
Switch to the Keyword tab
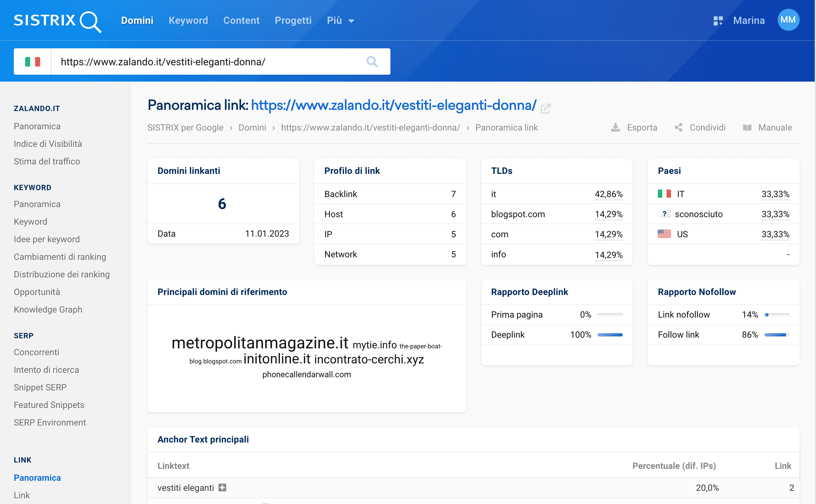coord(188,21)
